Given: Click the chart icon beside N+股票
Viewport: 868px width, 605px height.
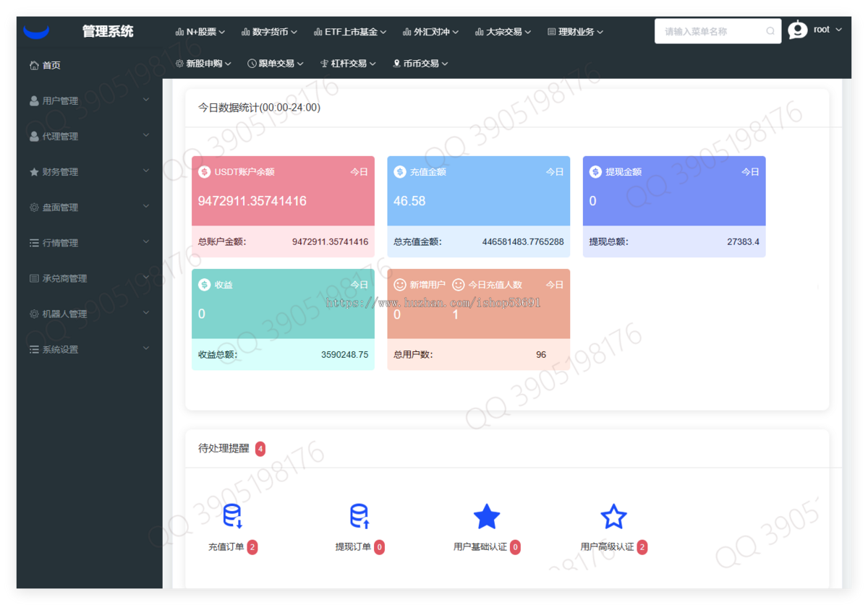Looking at the screenshot, I should click(179, 32).
